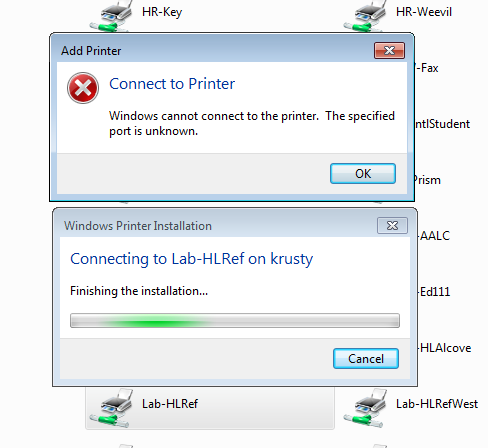Click the green installation progress bar
This screenshot has width=488, height=448.
tap(235, 321)
